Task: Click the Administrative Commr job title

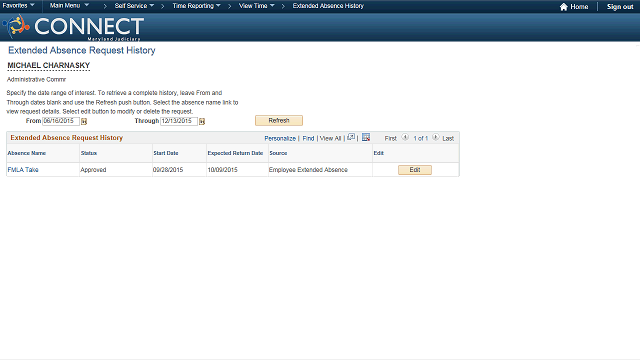Action: coord(36,80)
